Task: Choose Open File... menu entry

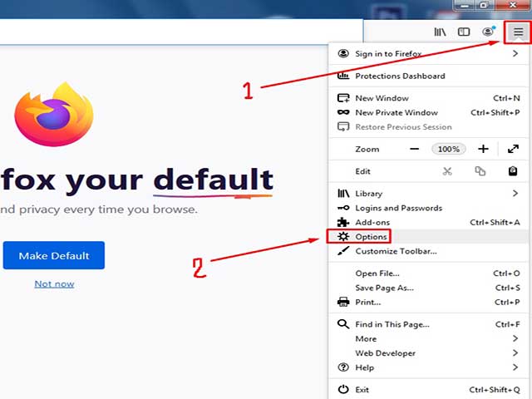Action: pos(428,273)
